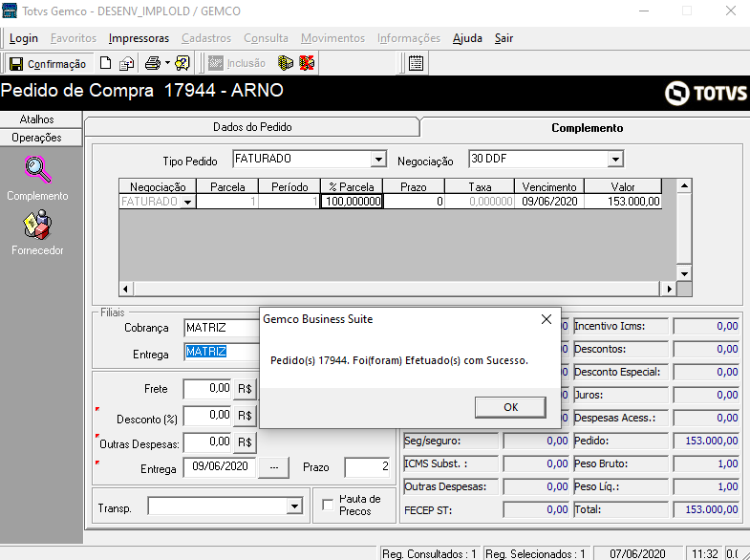Open the FATURADO grid cell dropdown
Viewport: 750px width, 560px height.
pos(187,203)
